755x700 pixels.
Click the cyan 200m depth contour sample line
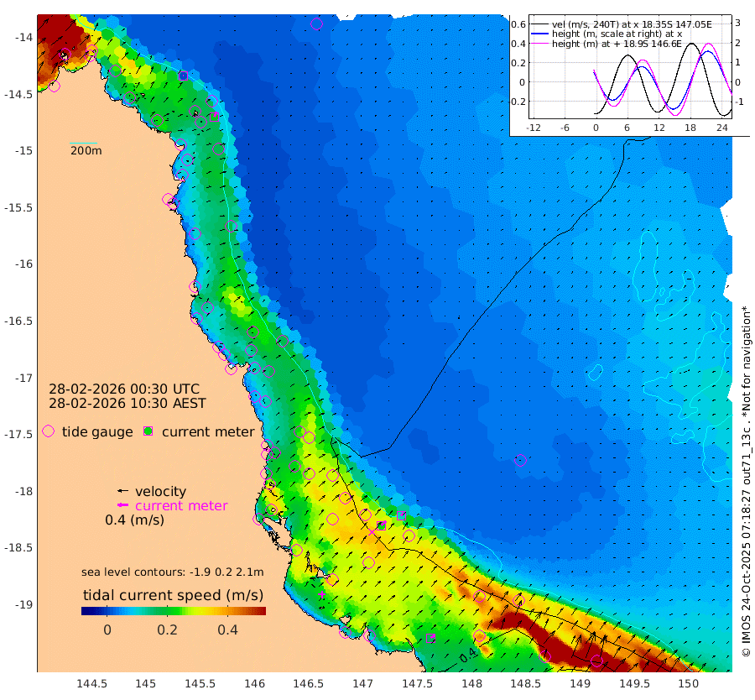[x=84, y=143]
